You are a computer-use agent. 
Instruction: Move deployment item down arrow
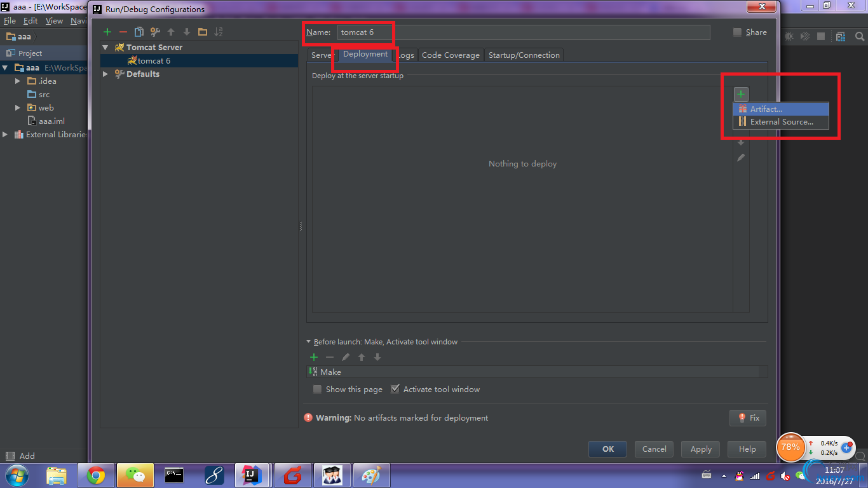coord(741,142)
